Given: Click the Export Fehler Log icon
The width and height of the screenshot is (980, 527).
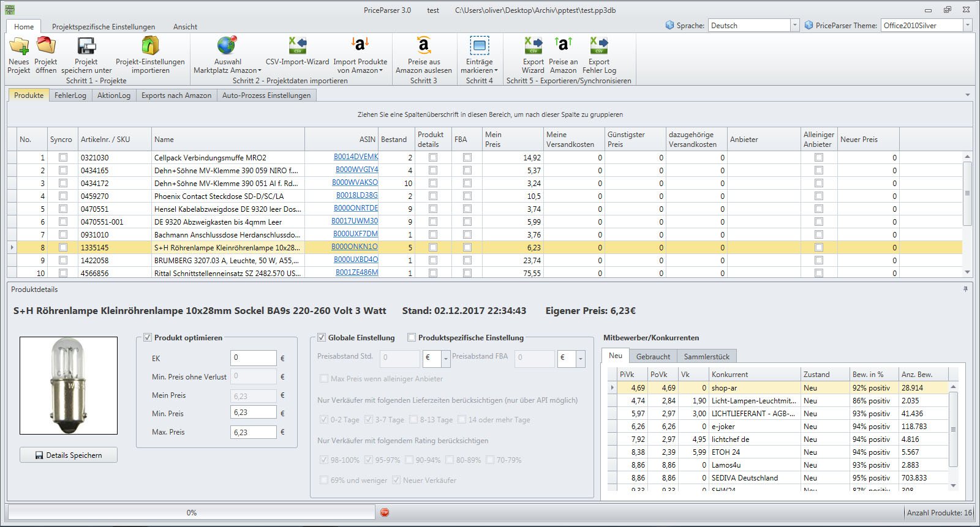Looking at the screenshot, I should 599,46.
